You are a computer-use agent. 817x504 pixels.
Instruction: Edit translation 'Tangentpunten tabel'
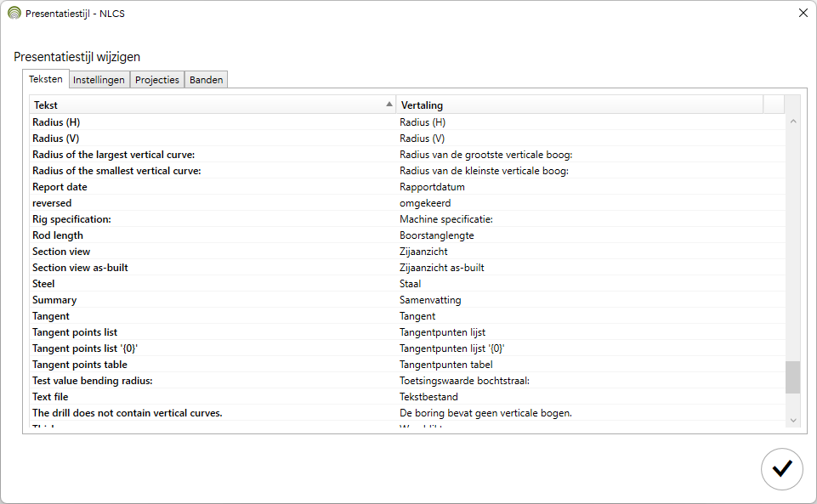[446, 365]
